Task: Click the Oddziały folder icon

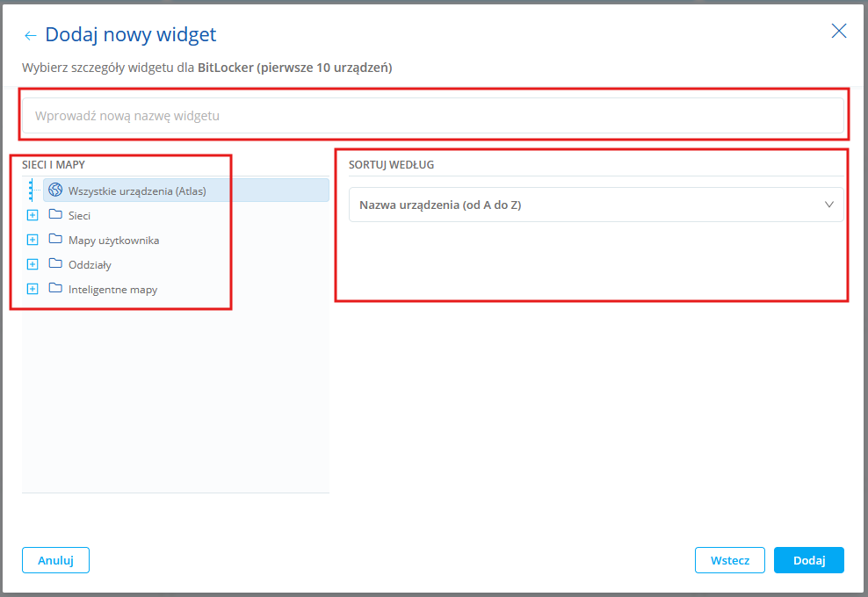Action: [55, 264]
